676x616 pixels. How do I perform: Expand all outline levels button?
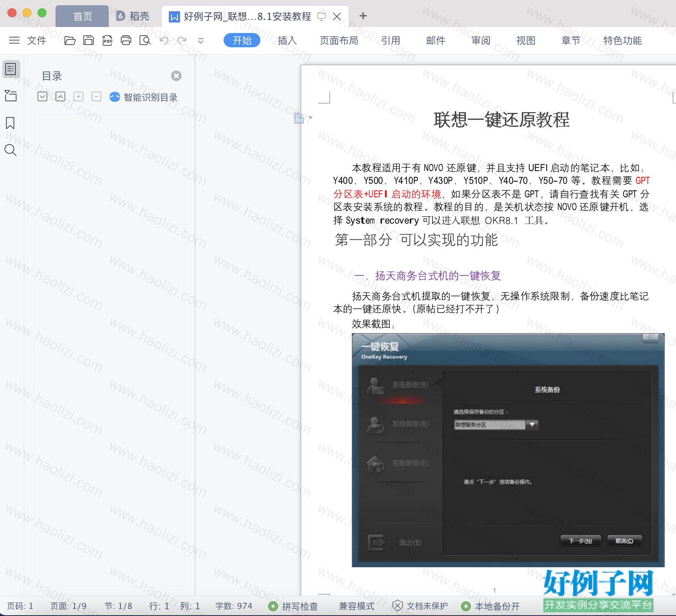42,97
